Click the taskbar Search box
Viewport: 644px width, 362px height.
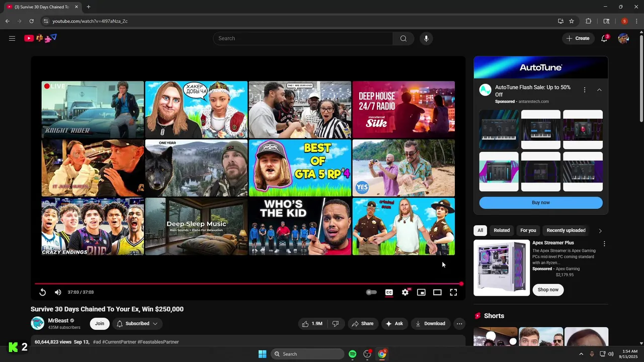click(x=308, y=354)
